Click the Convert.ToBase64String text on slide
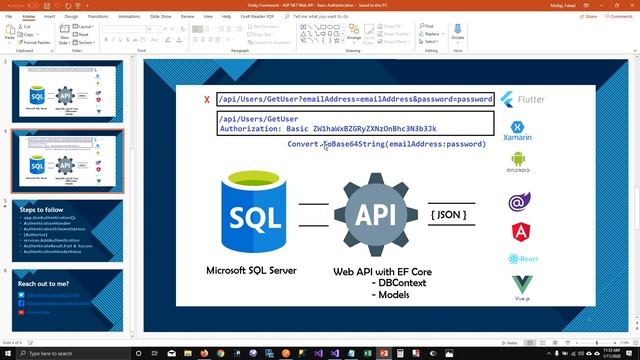640x360 pixels. point(387,144)
